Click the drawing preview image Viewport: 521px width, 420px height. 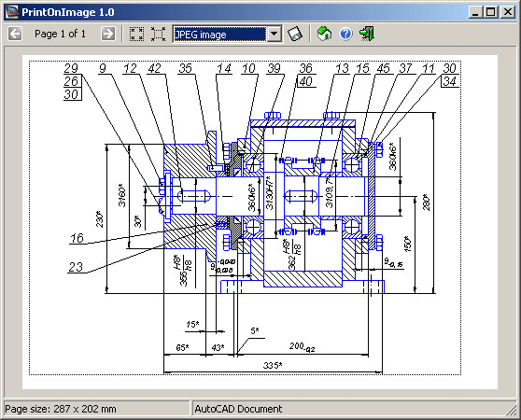pyautogui.click(x=260, y=222)
